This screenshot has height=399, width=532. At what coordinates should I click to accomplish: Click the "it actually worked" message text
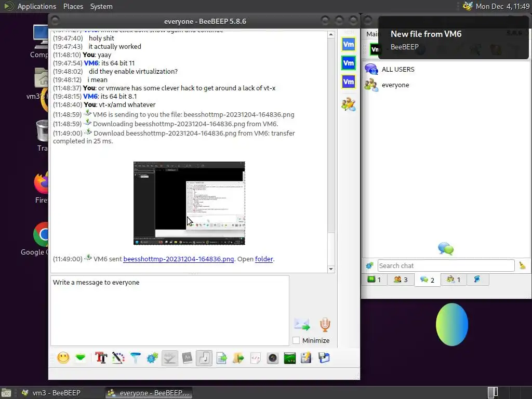tap(115, 46)
